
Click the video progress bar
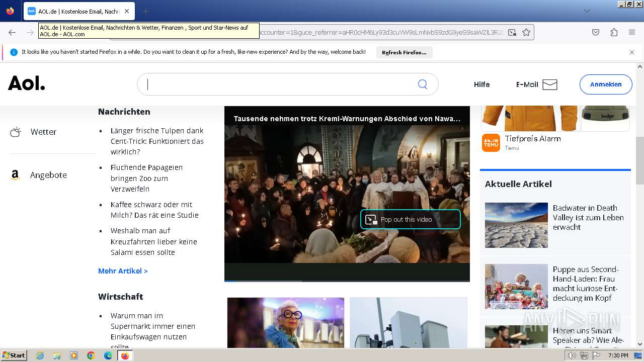[347, 281]
